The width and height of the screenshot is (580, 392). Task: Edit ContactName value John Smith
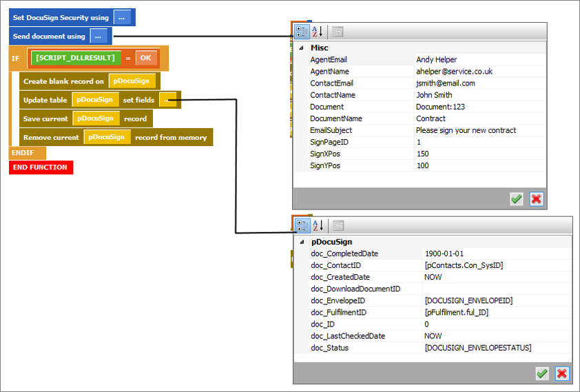click(479, 95)
